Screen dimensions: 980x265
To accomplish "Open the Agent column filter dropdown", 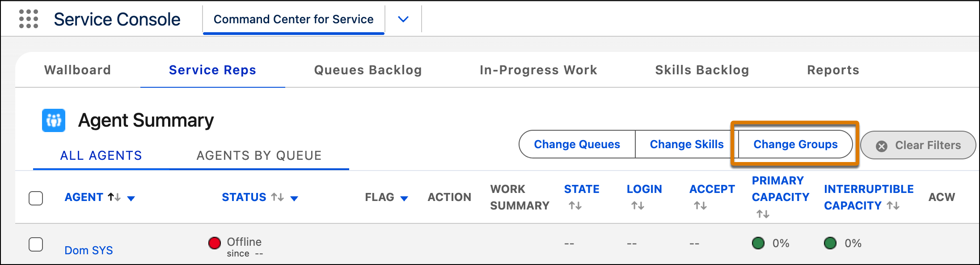I will click(x=131, y=198).
